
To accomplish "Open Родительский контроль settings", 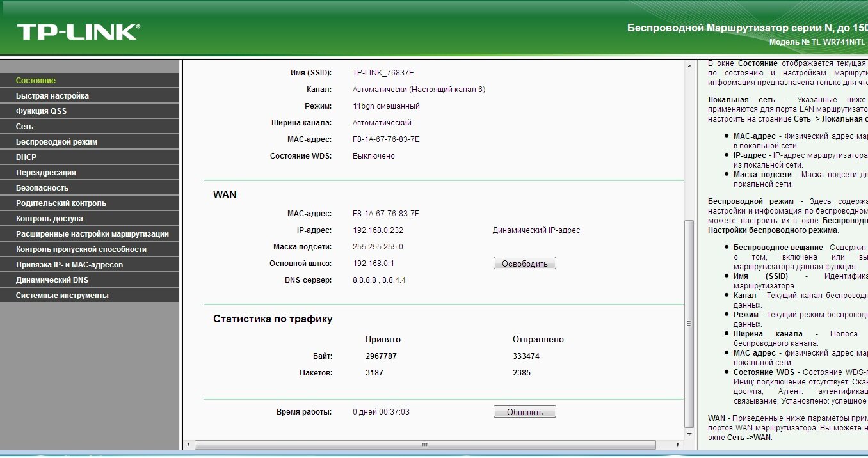I will [61, 203].
